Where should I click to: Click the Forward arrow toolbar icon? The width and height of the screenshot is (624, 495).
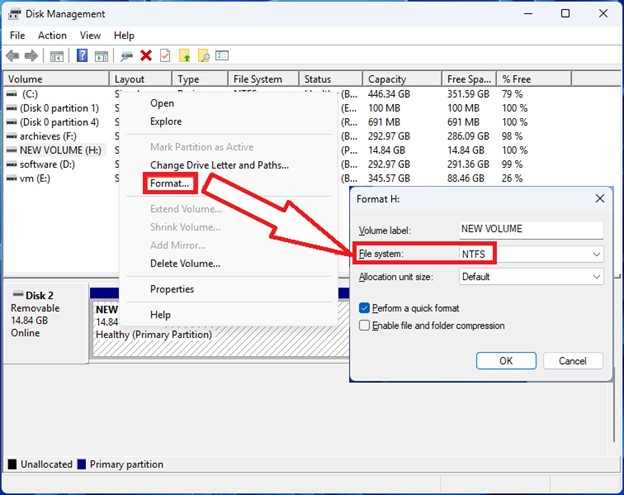[x=31, y=56]
